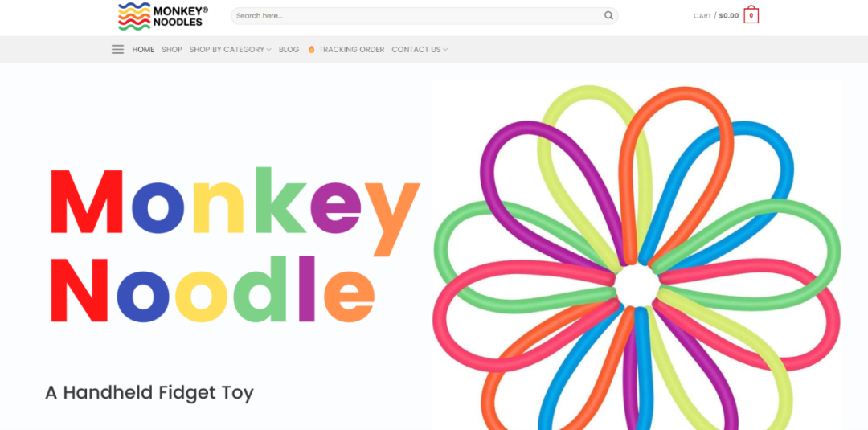Screen dimensions: 868x430
Task: Open the hamburger side menu
Action: click(117, 49)
